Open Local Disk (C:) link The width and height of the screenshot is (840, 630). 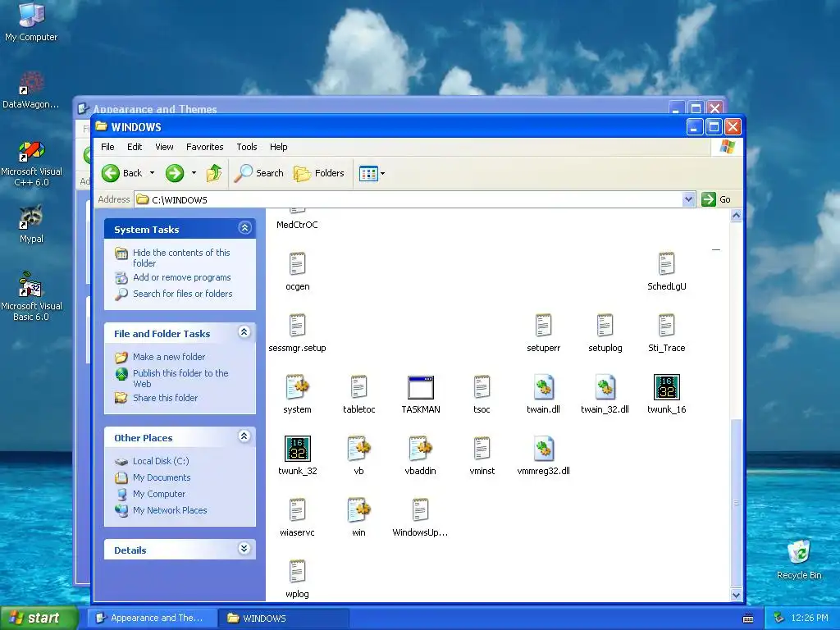point(161,461)
